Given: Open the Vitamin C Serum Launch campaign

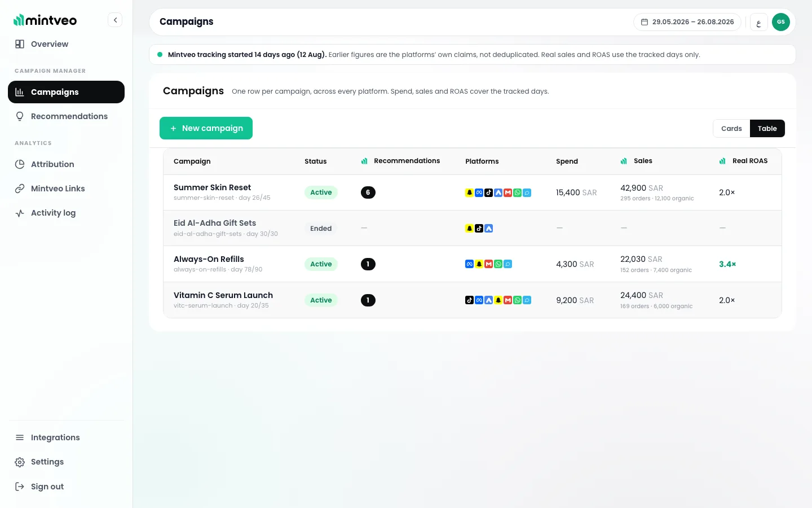Looking at the screenshot, I should [223, 295].
